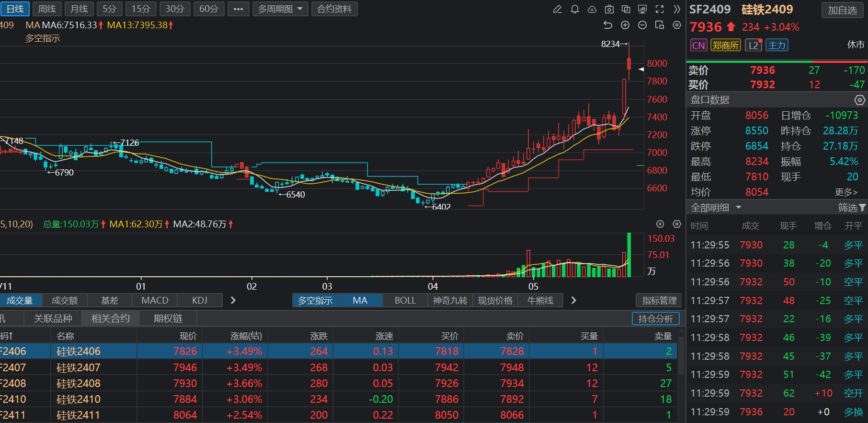Select 现货价格 indicator
The image size is (868, 423).
[495, 301]
